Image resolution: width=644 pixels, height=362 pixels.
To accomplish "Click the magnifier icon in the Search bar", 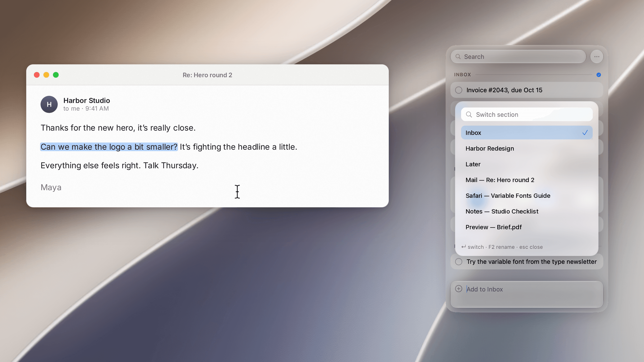I will (x=458, y=57).
